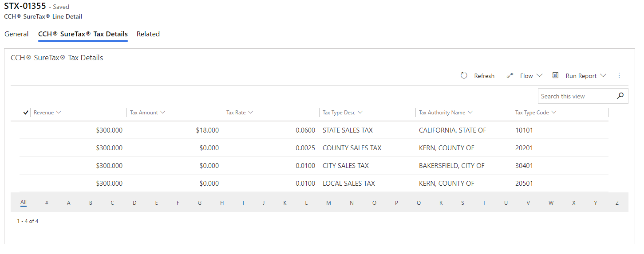Expand the Run Report dropdown chevron
644x254 pixels.
click(x=603, y=75)
